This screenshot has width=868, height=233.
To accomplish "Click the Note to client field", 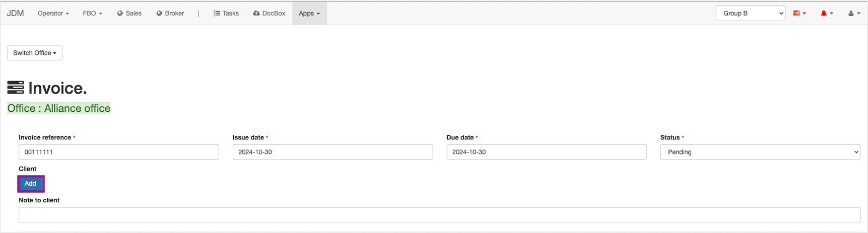I will tap(439, 215).
